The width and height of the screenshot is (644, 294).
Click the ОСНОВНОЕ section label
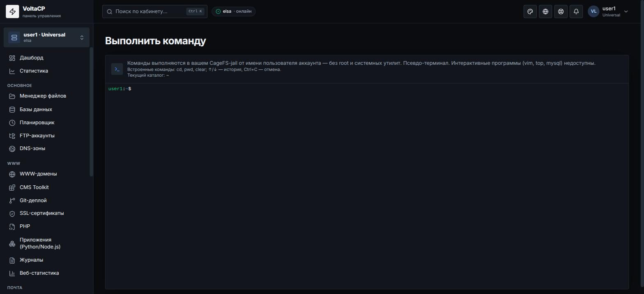point(20,85)
